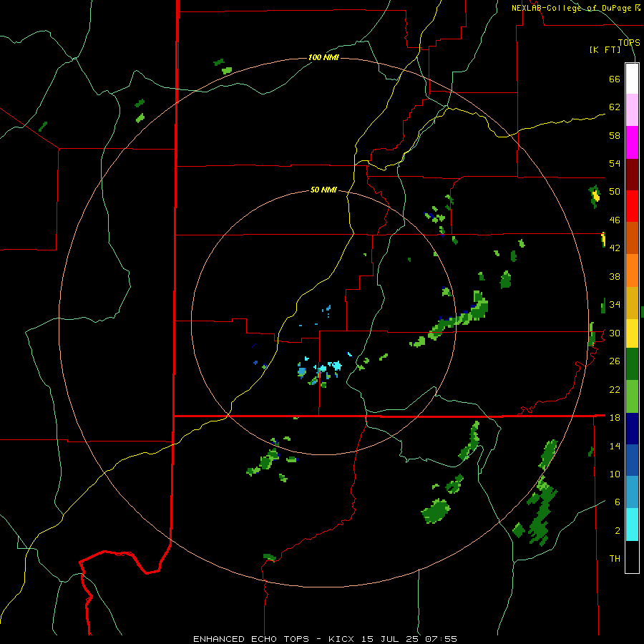Click the legend value 42

(615, 248)
